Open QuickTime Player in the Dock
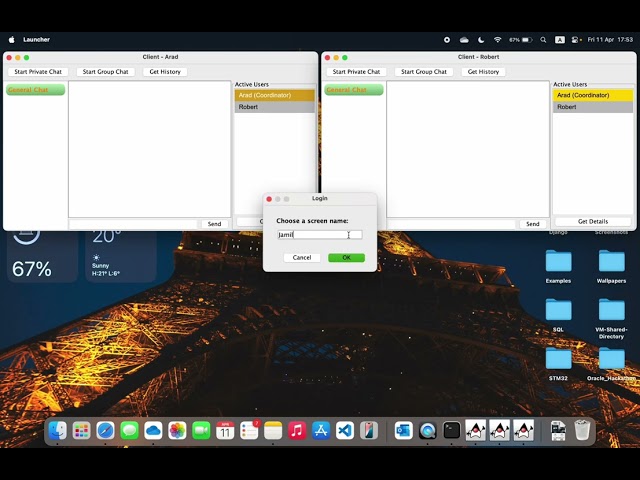This screenshot has width=640, height=480. point(427,431)
